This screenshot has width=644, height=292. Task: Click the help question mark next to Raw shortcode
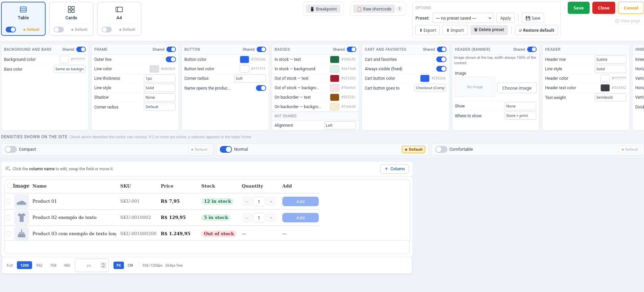(400, 9)
